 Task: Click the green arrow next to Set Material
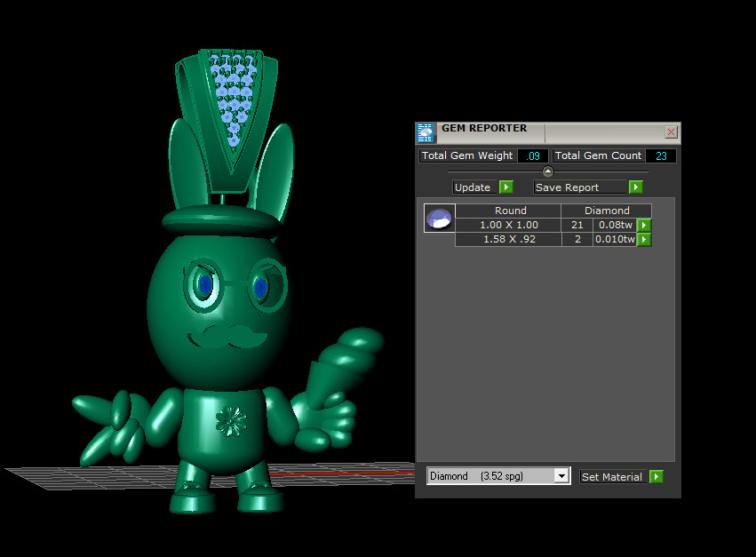pos(656,477)
